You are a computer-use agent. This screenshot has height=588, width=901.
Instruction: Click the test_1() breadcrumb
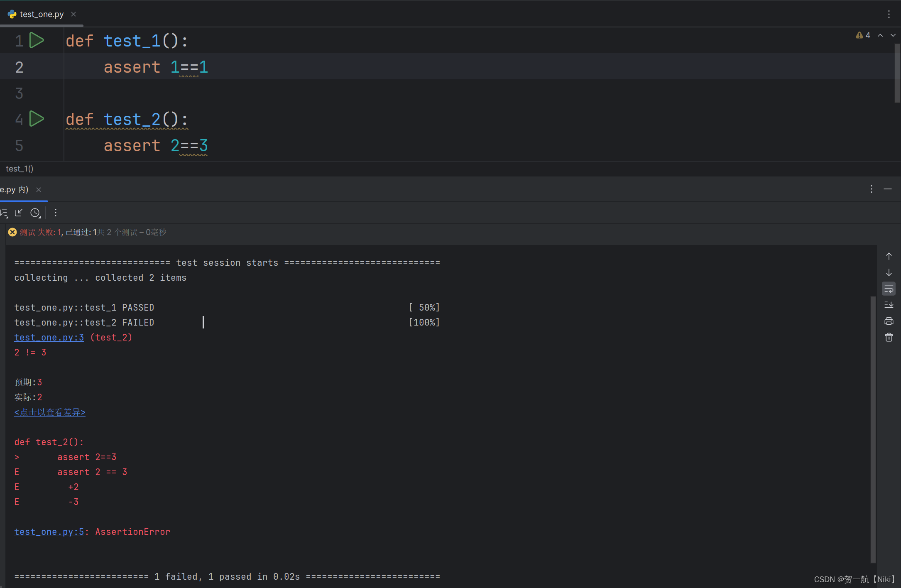click(20, 169)
